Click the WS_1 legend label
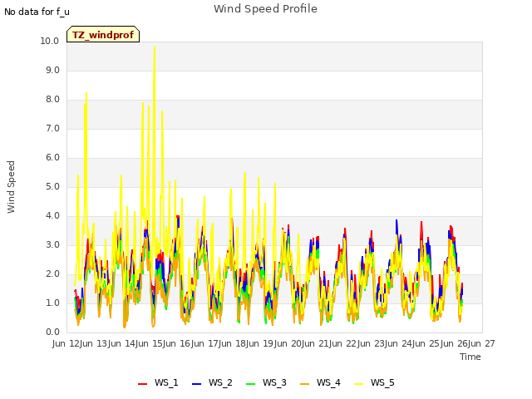532x399 pixels. [x=166, y=382]
